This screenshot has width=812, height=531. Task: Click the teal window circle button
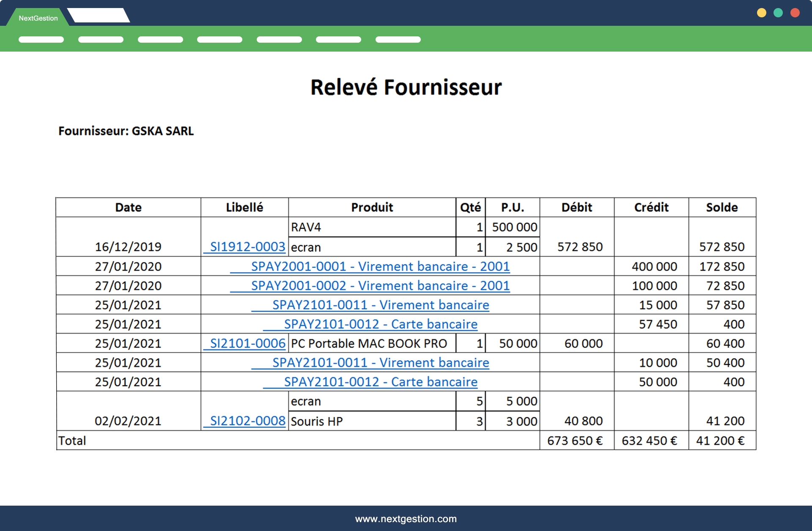click(778, 13)
